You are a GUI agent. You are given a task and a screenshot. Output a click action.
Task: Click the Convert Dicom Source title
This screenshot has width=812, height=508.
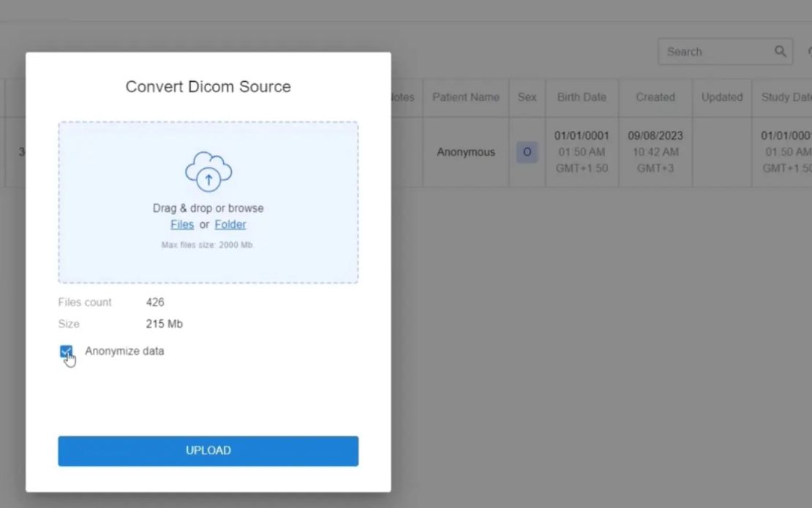click(208, 86)
